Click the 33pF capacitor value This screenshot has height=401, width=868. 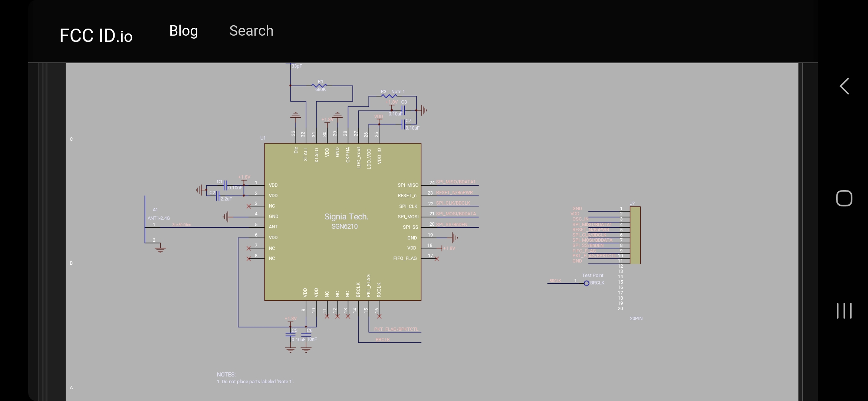click(x=297, y=66)
